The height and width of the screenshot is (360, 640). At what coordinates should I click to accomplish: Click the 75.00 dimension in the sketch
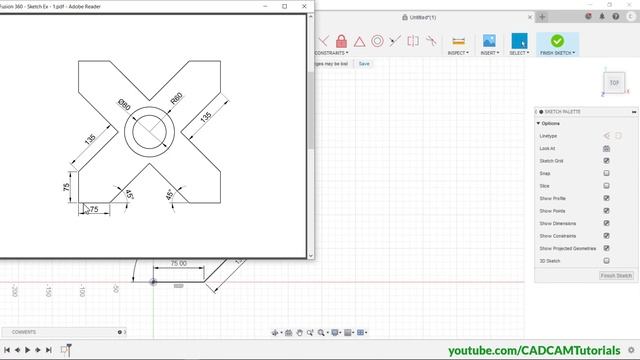pyautogui.click(x=178, y=264)
